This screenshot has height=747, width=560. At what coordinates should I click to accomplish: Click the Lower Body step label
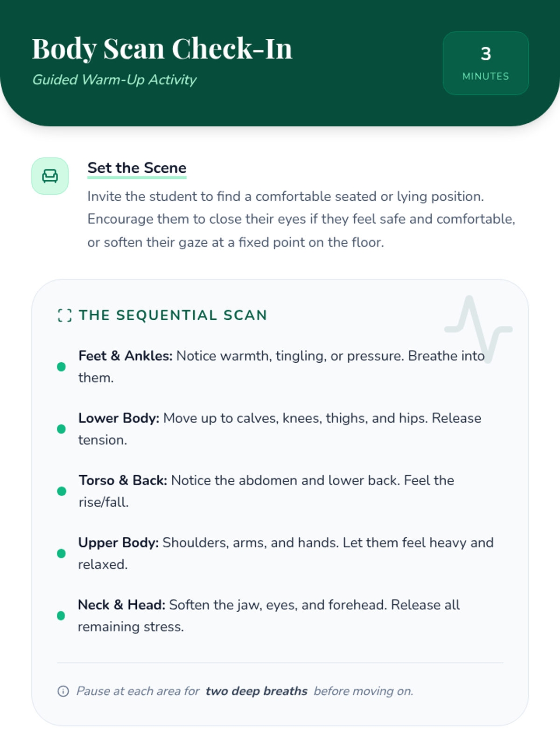[119, 418]
